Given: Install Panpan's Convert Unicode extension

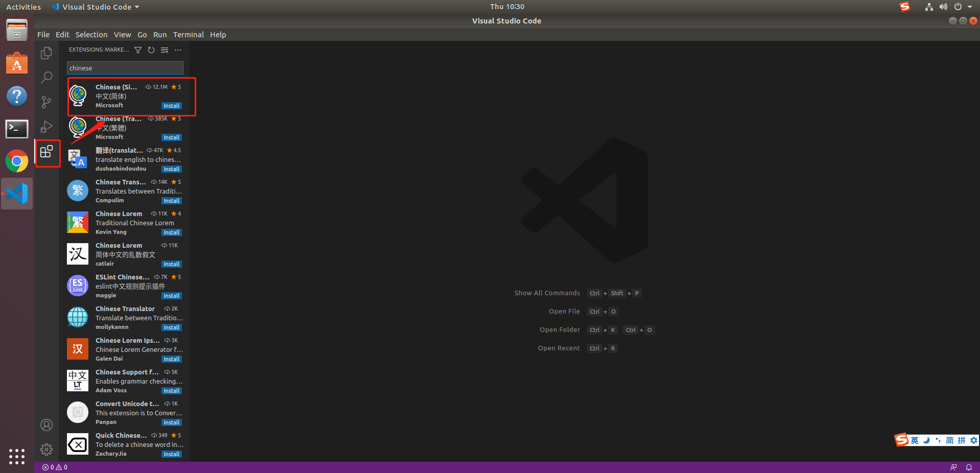Looking at the screenshot, I should [x=172, y=422].
